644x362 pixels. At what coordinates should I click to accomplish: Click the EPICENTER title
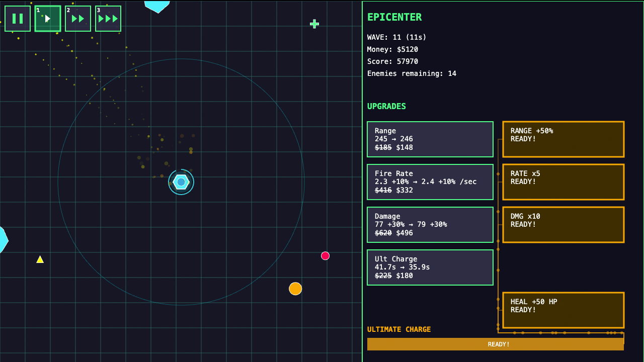pyautogui.click(x=394, y=17)
